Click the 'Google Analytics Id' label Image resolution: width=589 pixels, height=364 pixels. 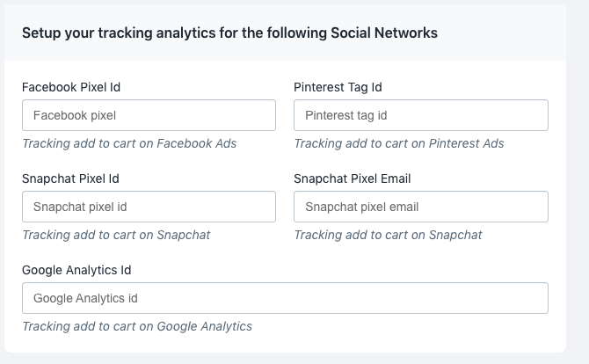tap(76, 270)
